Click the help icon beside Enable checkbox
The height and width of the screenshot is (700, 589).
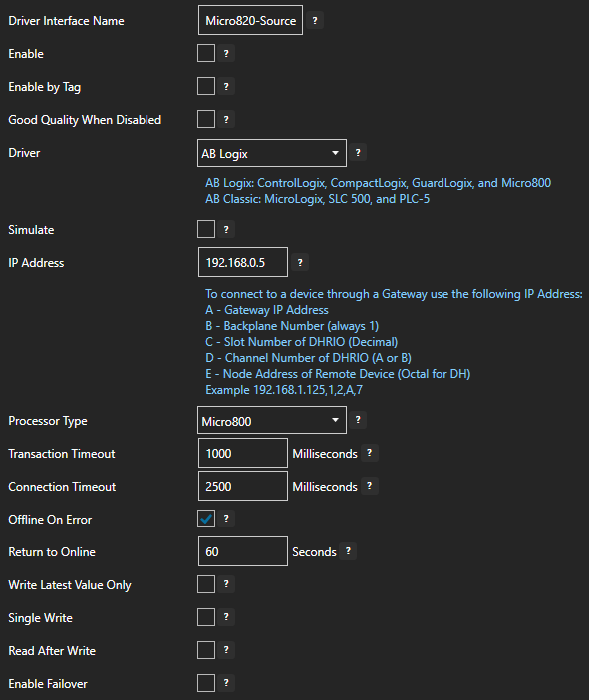click(x=226, y=54)
